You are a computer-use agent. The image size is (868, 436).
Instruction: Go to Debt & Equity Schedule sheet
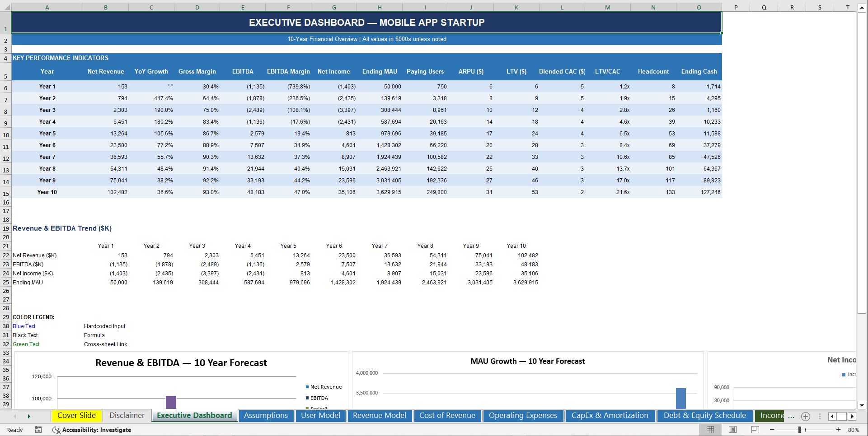(704, 416)
